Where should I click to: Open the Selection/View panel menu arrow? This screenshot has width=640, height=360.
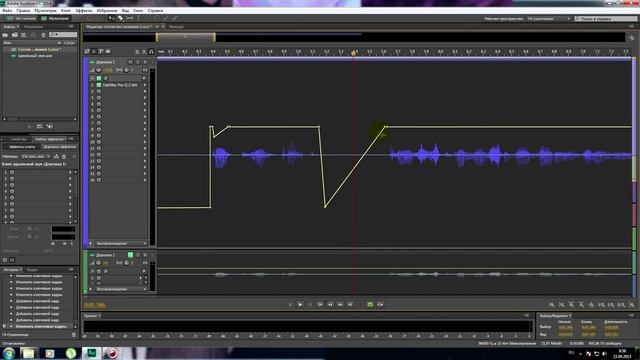pos(631,316)
